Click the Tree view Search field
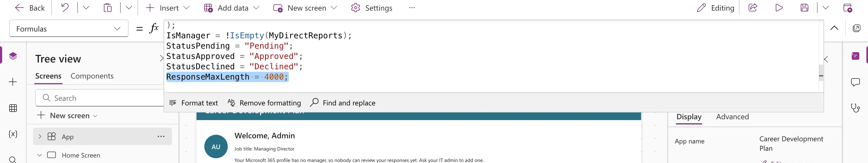This screenshot has height=163, width=868. (x=100, y=98)
